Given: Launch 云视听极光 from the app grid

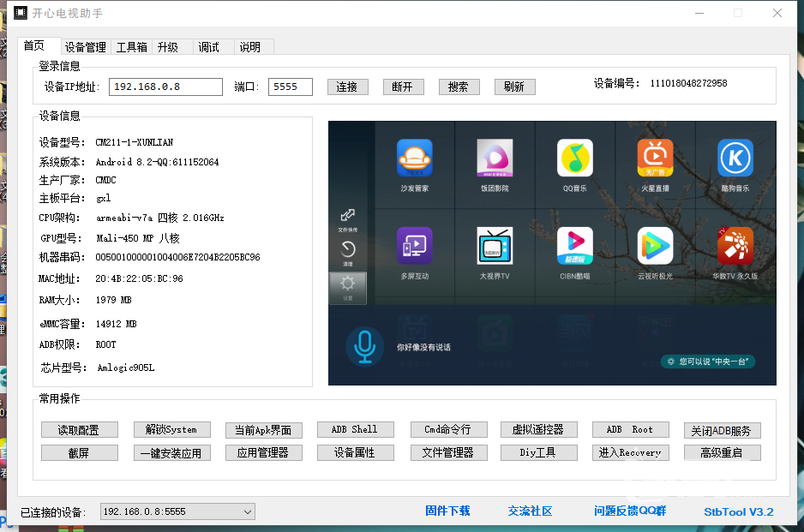Looking at the screenshot, I should pos(655,249).
